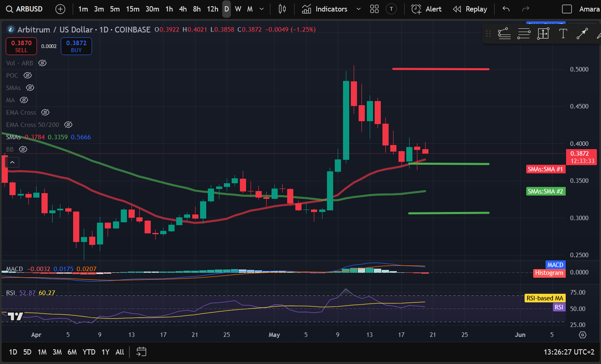This screenshot has height=364, width=601.
Task: Click the MACD scale label
Action: click(555, 265)
